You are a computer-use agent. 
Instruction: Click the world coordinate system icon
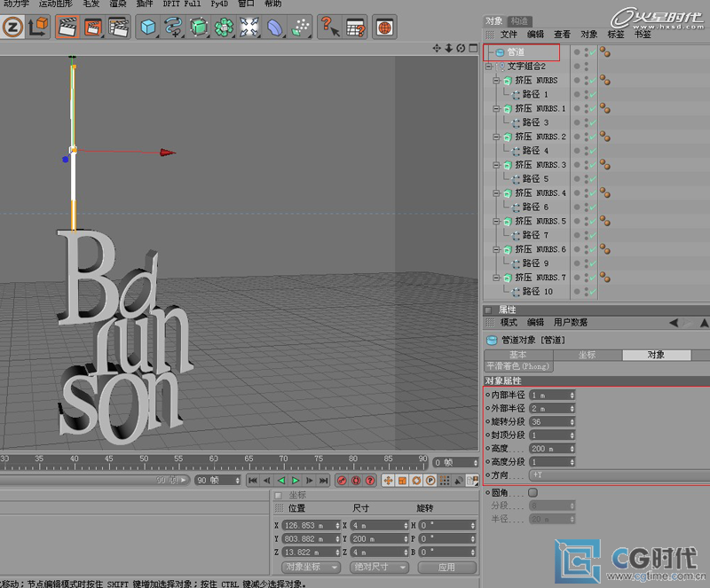click(x=38, y=27)
